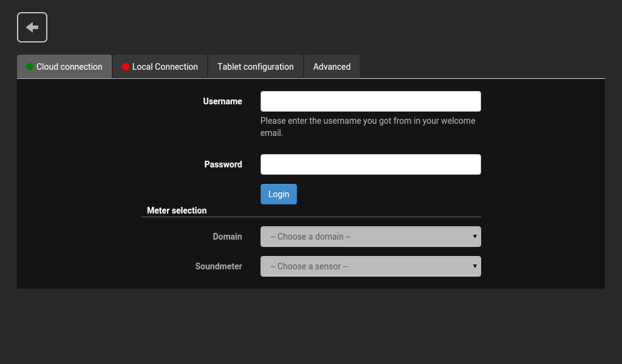Focus the Username input field

point(371,101)
